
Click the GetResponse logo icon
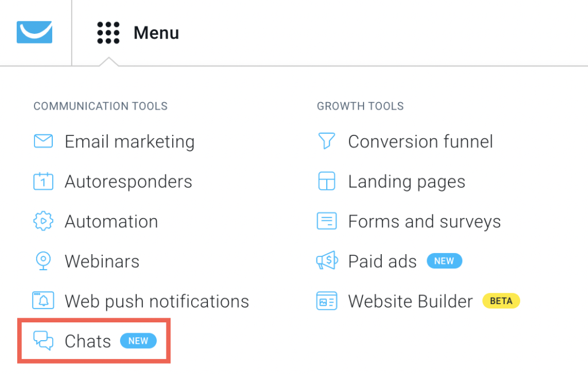click(34, 32)
